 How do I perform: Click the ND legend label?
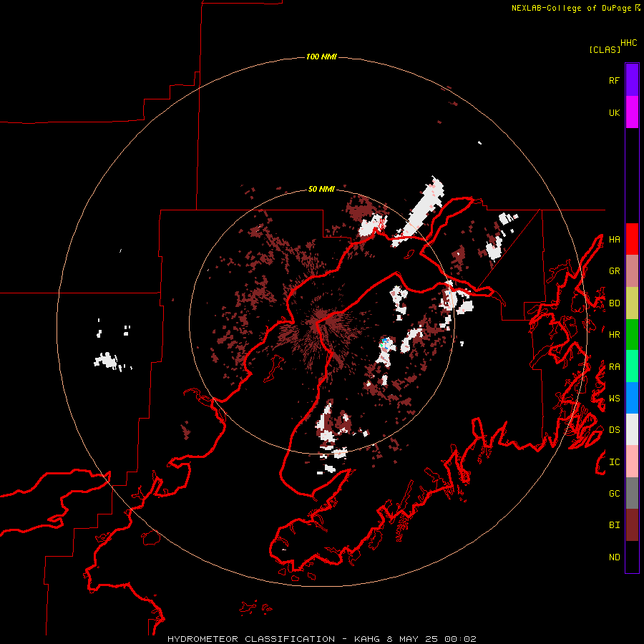coord(614,557)
